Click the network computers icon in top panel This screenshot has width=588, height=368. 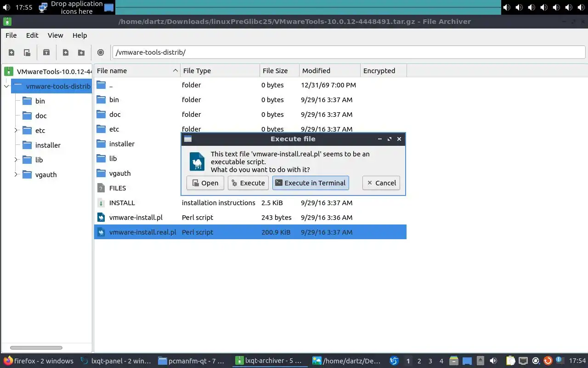43,7
